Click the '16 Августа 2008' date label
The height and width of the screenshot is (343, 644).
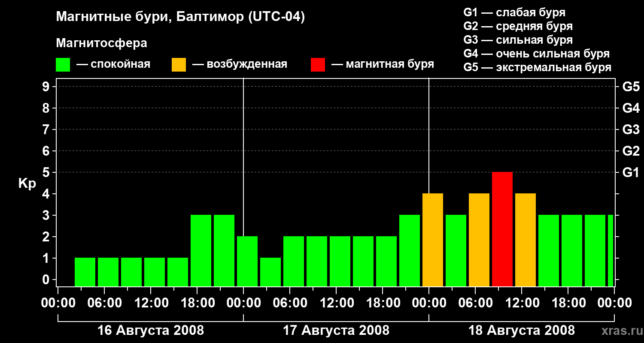click(151, 330)
